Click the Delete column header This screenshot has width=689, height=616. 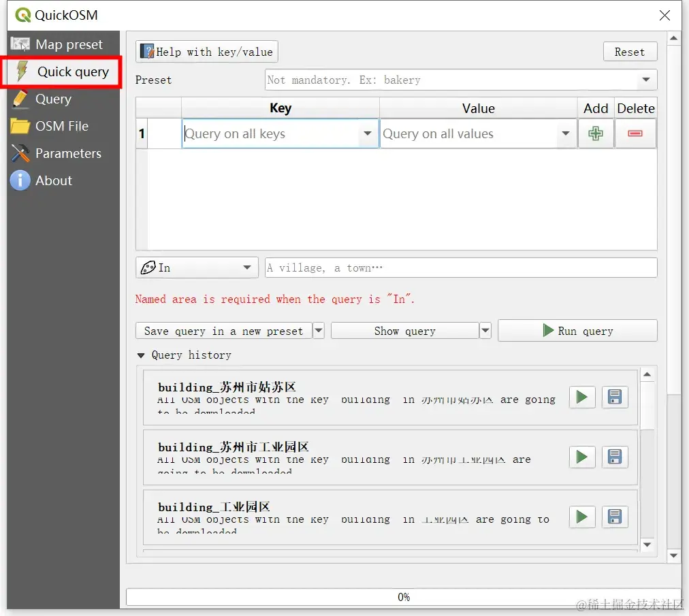coord(635,108)
